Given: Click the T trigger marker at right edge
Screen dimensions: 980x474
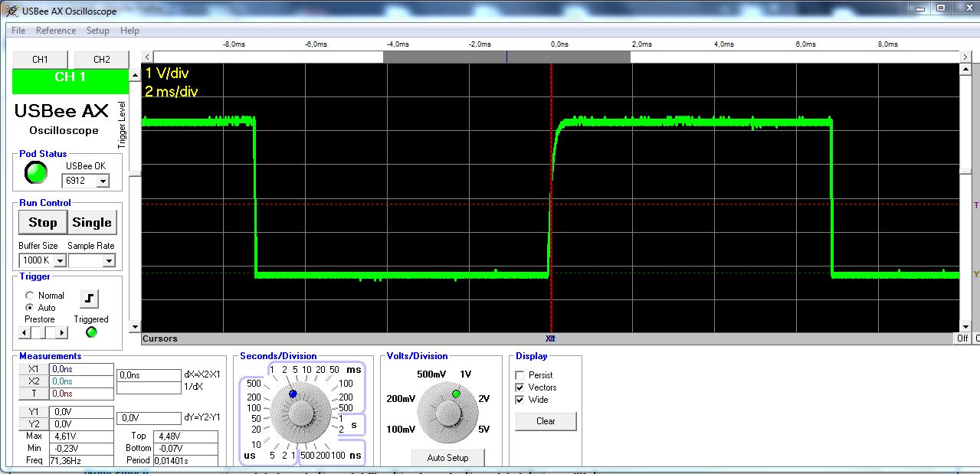Looking at the screenshot, I should 976,204.
